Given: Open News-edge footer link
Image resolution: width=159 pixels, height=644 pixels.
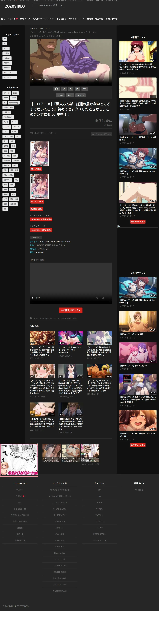Looking at the screenshot, I should click(59, 553).
